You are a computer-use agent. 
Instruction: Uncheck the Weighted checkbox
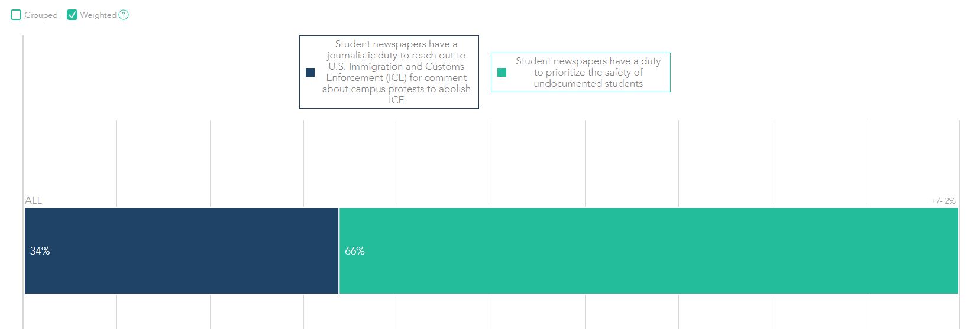click(x=72, y=15)
